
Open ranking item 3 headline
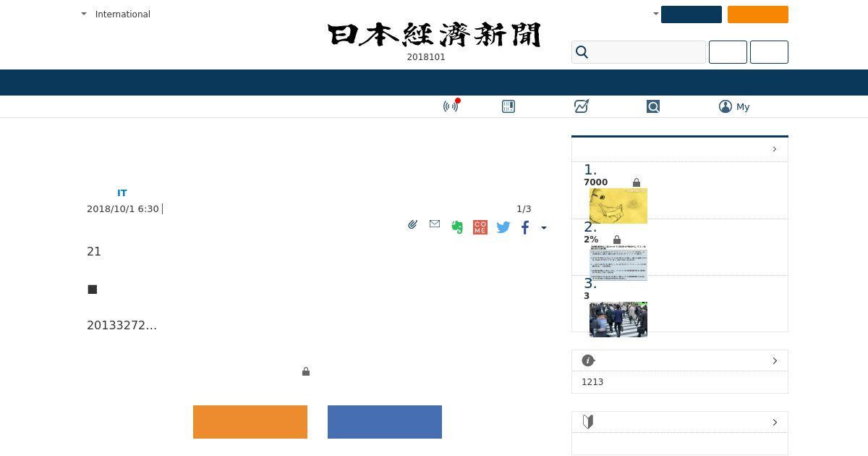click(x=587, y=296)
